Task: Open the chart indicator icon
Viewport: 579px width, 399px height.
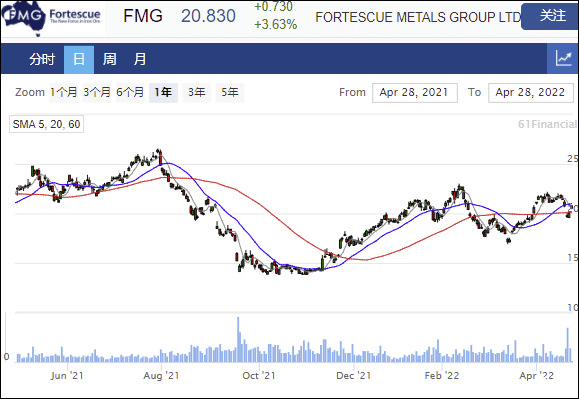Action: point(563,59)
